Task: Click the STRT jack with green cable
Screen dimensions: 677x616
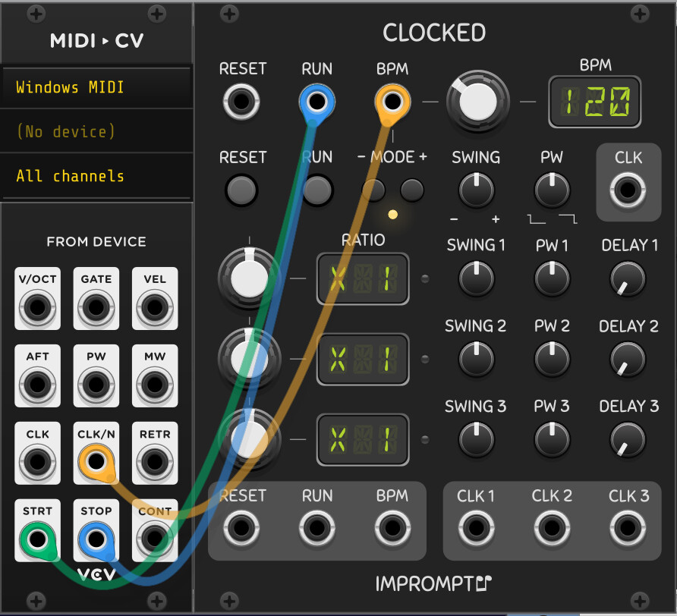Action: point(37,539)
